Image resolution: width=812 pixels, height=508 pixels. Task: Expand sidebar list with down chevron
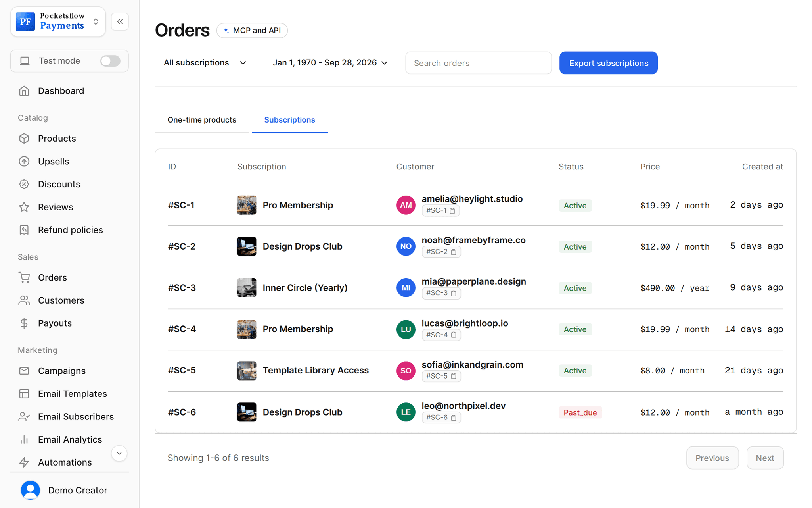tap(119, 453)
